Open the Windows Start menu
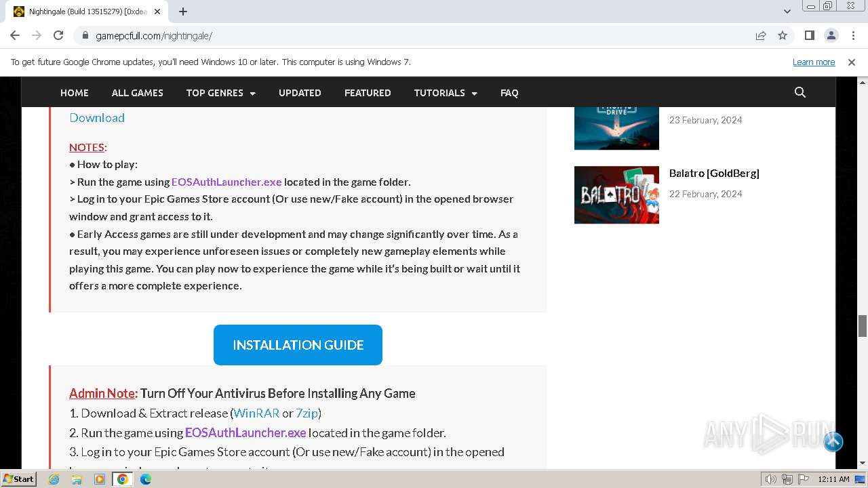 click(x=19, y=479)
